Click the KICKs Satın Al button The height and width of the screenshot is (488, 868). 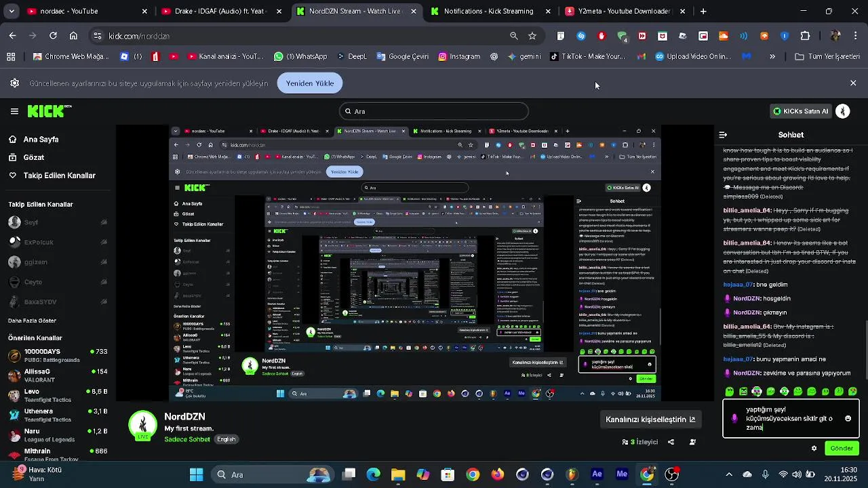pos(800,111)
